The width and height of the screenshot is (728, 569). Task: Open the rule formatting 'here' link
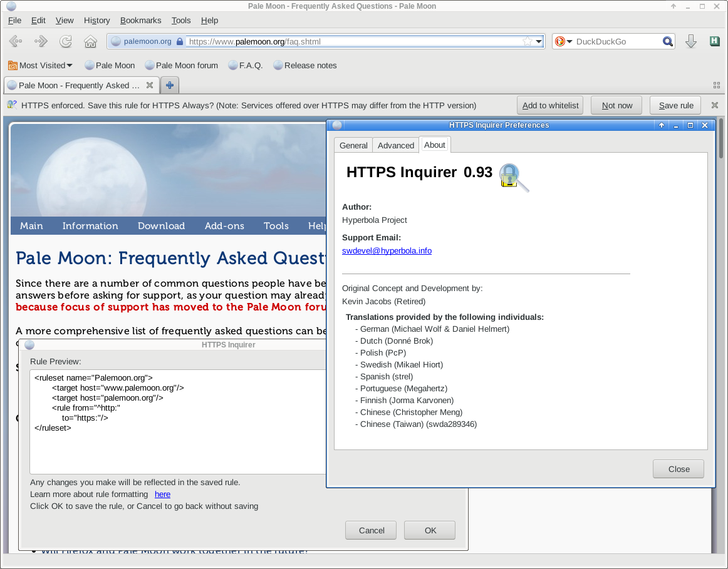coord(162,495)
